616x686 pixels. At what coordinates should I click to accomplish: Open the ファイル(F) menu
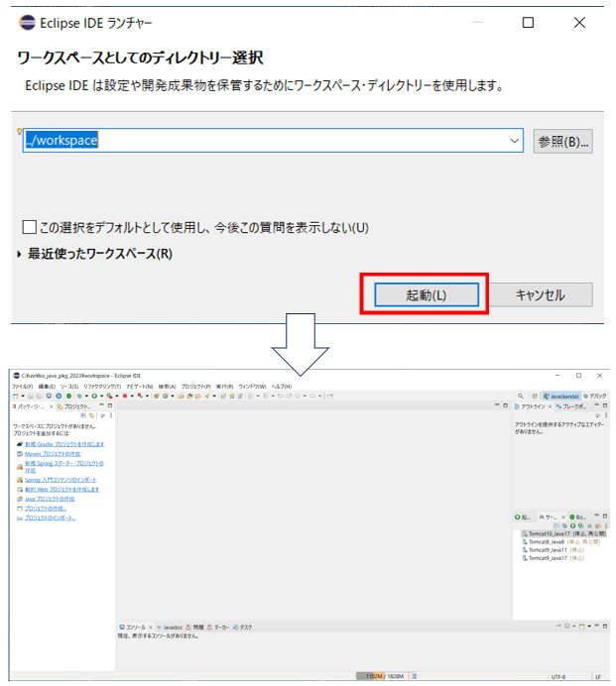(22, 387)
